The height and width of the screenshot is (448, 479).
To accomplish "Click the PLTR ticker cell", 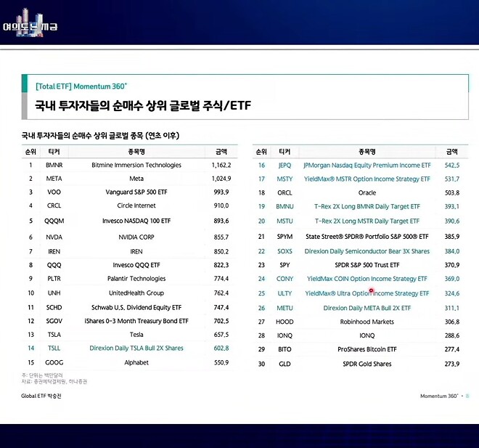I will click(54, 278).
